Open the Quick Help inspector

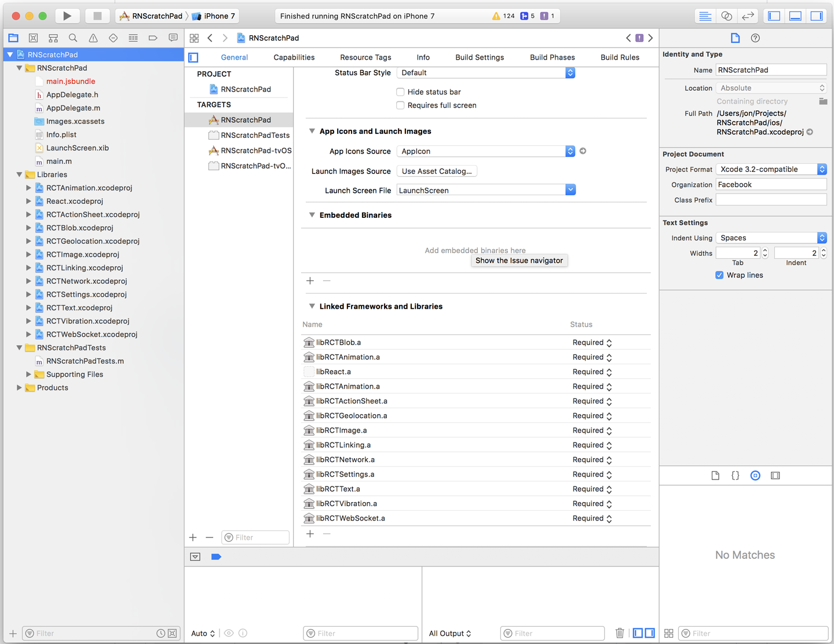click(756, 38)
